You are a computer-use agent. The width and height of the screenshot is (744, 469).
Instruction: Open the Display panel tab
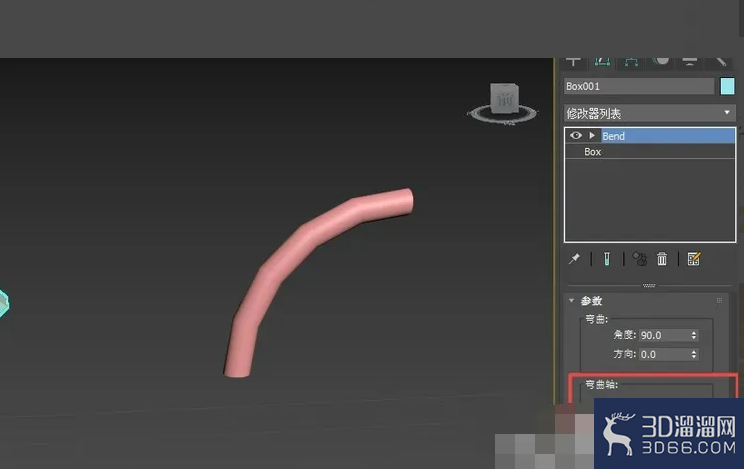689,62
